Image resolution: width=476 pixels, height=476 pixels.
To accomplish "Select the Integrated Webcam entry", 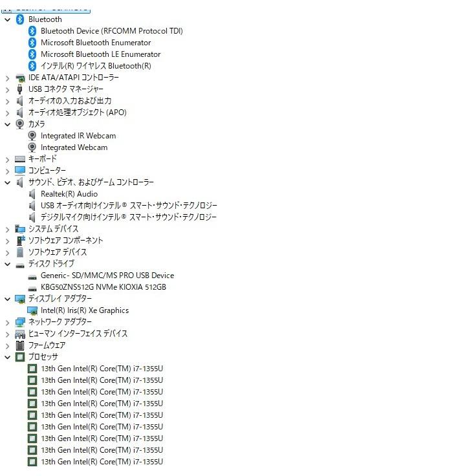I will click(x=74, y=147).
